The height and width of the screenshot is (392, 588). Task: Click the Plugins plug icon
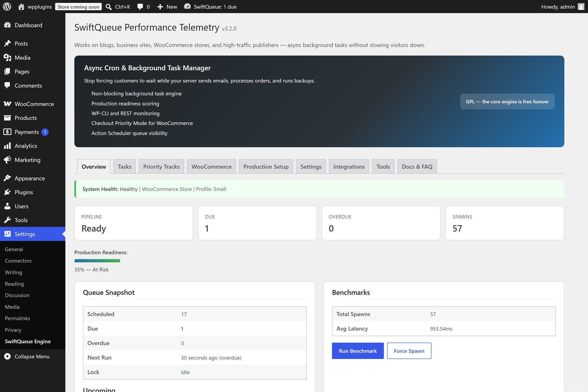click(7, 192)
